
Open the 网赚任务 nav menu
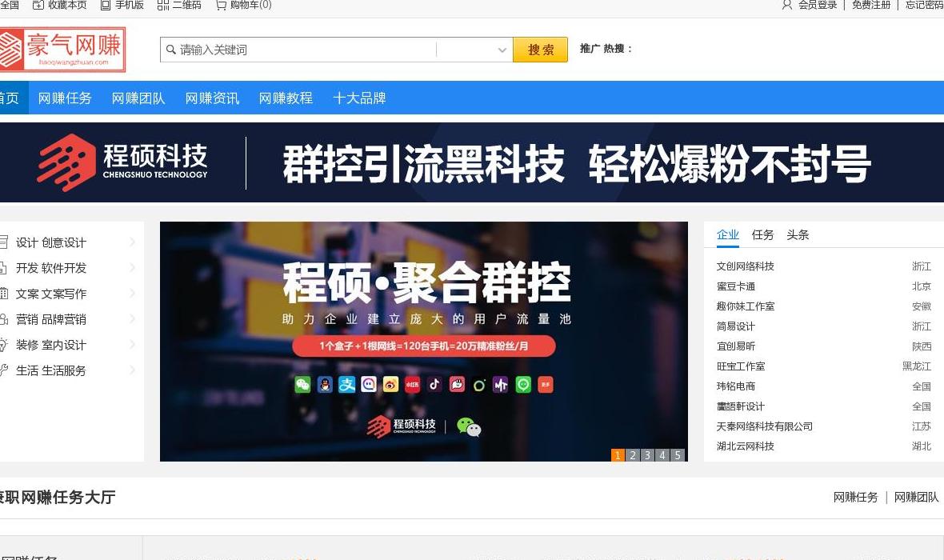(65, 98)
